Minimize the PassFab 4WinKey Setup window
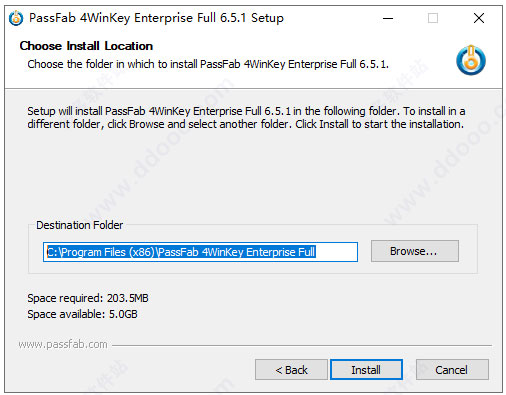506x395 pixels. pyautogui.click(x=388, y=18)
